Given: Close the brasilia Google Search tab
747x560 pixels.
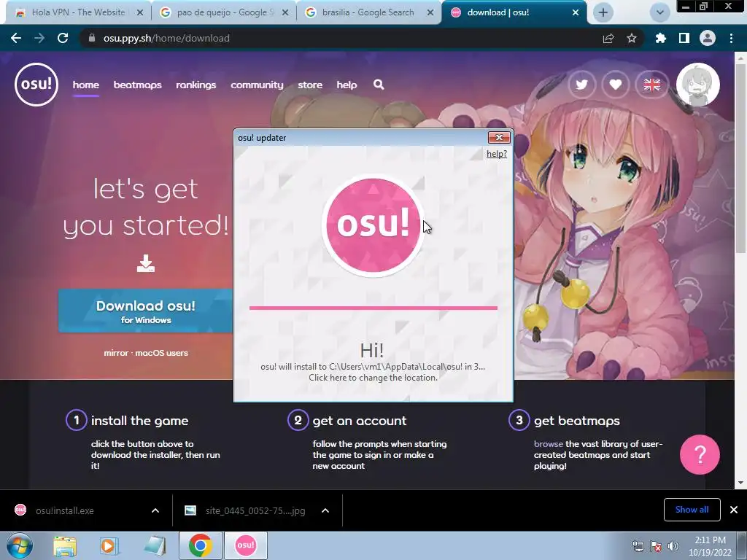Looking at the screenshot, I should tap(430, 12).
